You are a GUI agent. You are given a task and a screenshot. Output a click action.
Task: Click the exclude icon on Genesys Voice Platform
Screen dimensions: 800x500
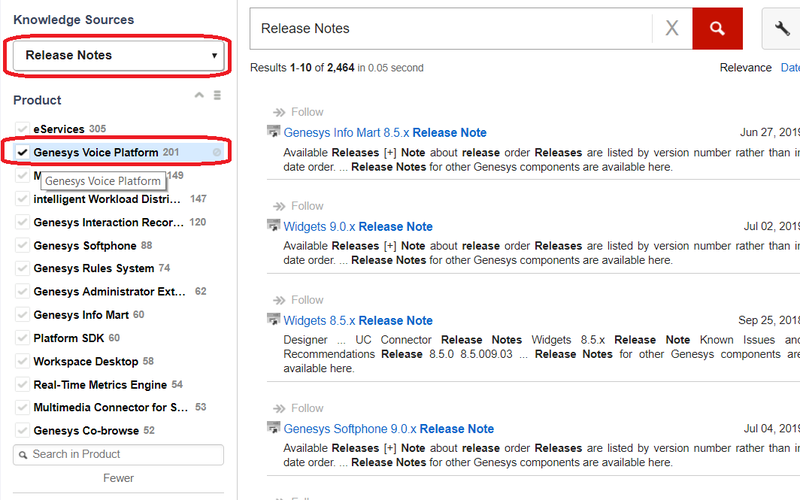pos(217,152)
